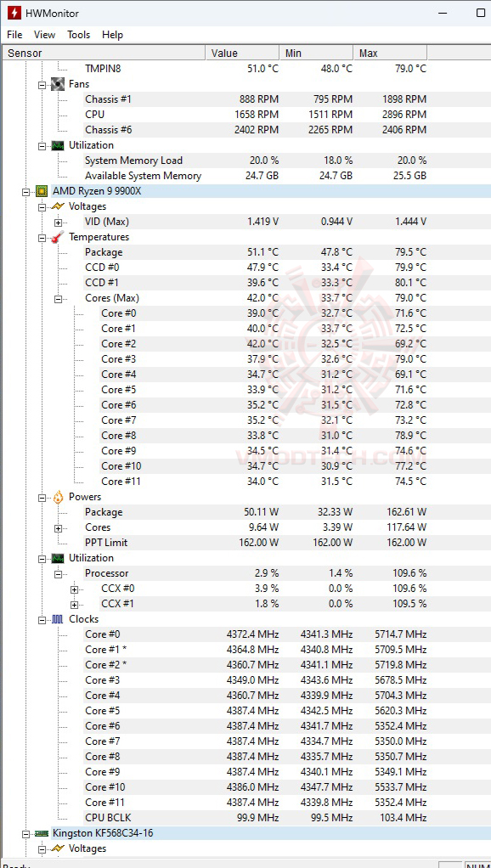Image resolution: width=491 pixels, height=868 pixels.
Task: Click the Min column header
Action: click(x=317, y=54)
